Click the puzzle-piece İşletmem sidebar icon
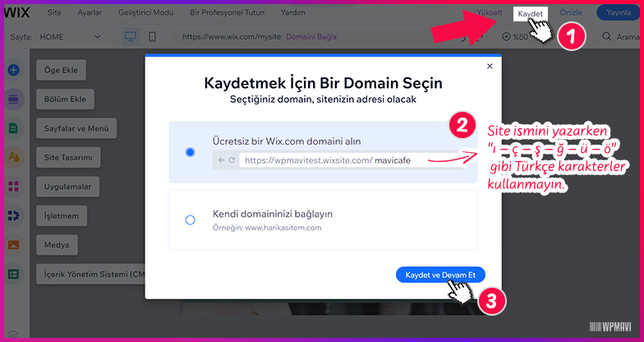The image size is (644, 342). click(x=13, y=215)
